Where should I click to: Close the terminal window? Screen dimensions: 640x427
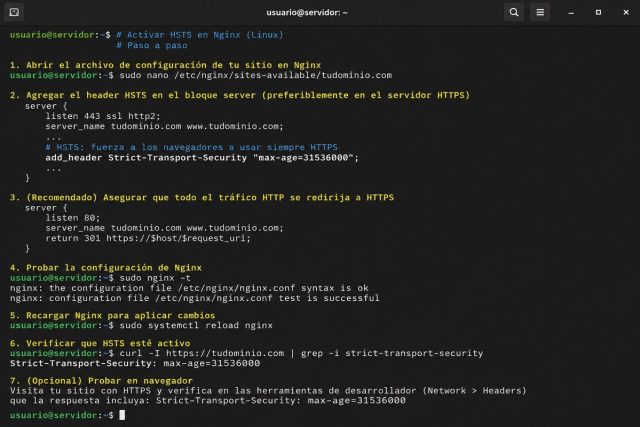click(626, 13)
